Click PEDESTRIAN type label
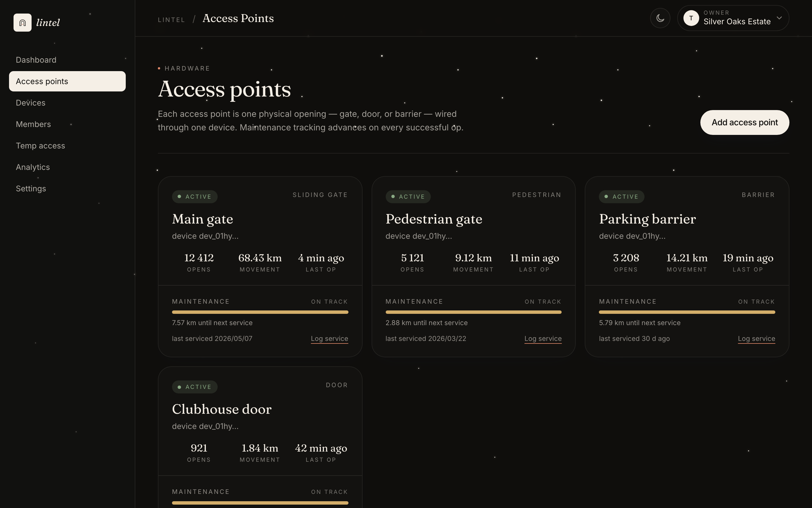This screenshot has width=812, height=508. pos(537,195)
